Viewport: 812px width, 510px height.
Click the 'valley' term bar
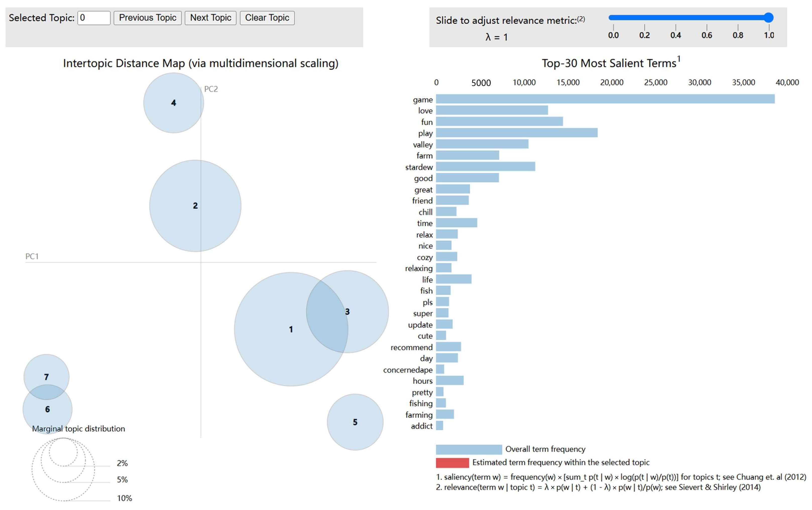pyautogui.click(x=482, y=144)
